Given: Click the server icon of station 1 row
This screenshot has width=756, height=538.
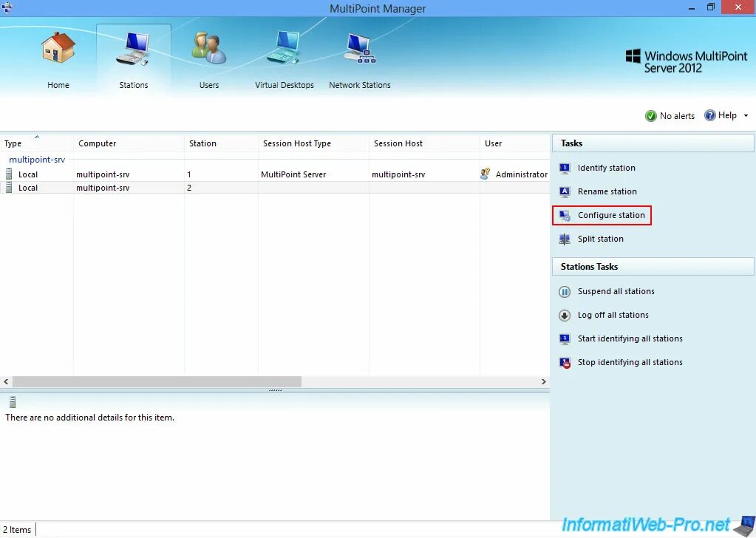Looking at the screenshot, I should pos(9,174).
